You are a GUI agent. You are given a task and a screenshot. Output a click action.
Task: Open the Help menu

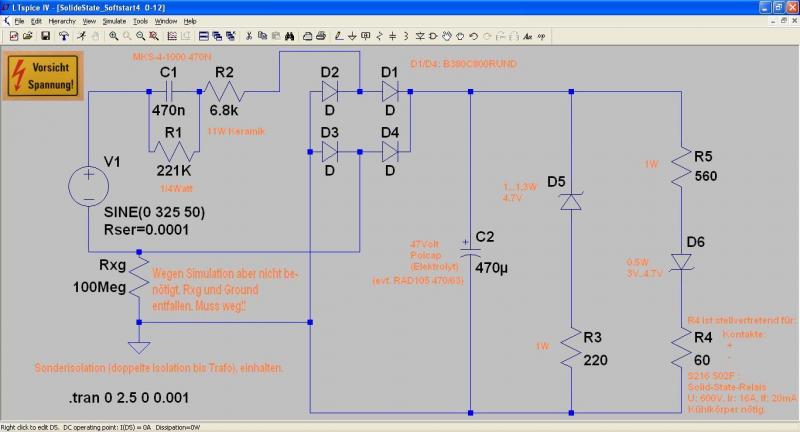coord(190,21)
